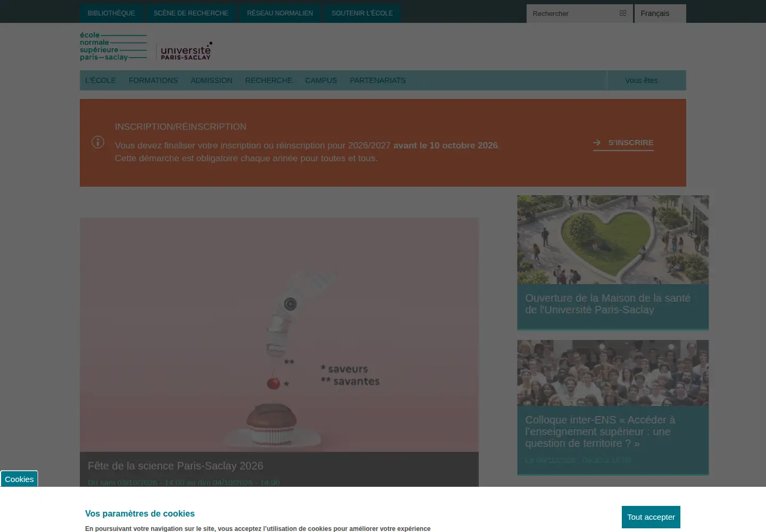Viewport: 766px width, 532px height.
Task: Open the CAMPUS menu
Action: (x=321, y=80)
